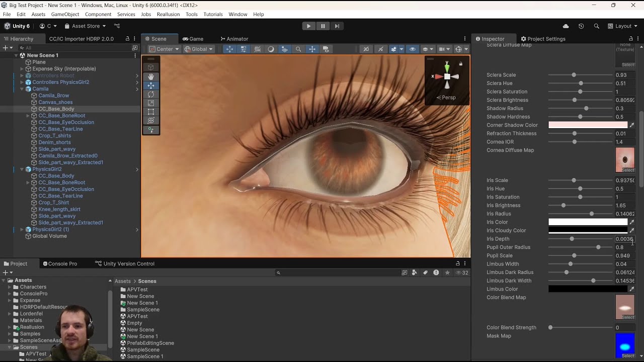
Task: Open the Undo History icon
Action: coord(581,26)
